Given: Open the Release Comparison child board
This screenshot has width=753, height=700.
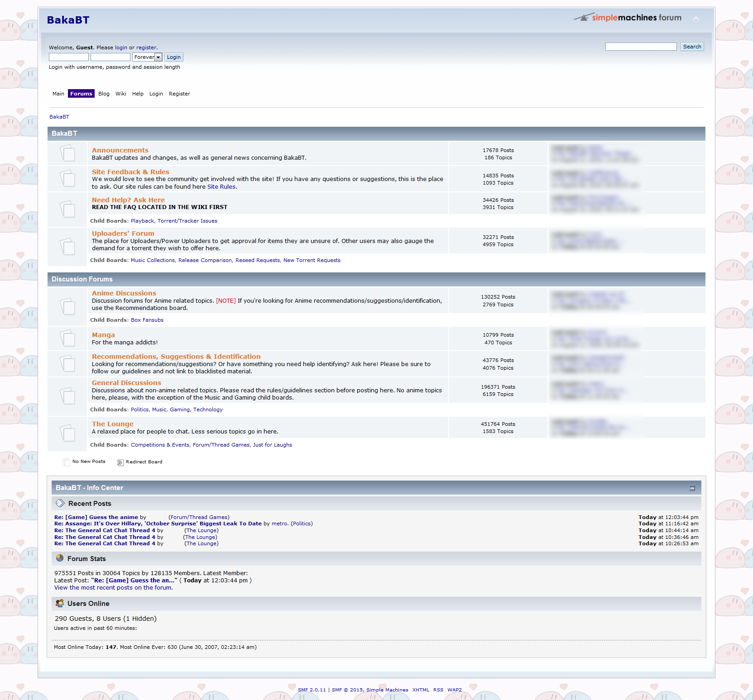Looking at the screenshot, I should click(x=205, y=260).
